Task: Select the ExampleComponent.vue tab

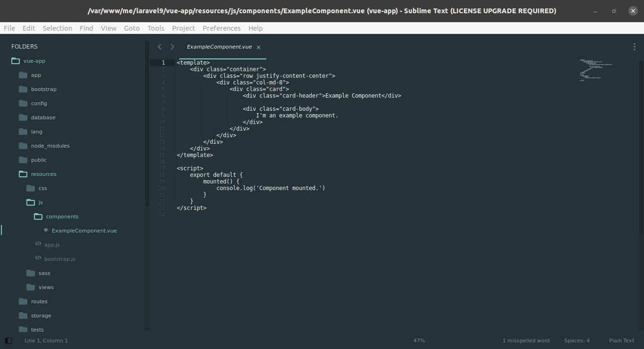Action: point(219,47)
